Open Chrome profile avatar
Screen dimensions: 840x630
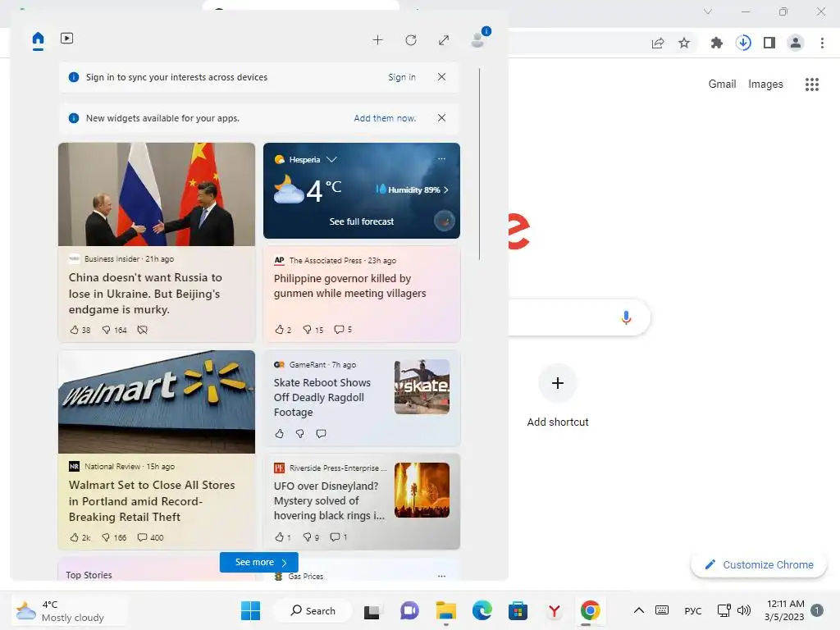point(796,43)
